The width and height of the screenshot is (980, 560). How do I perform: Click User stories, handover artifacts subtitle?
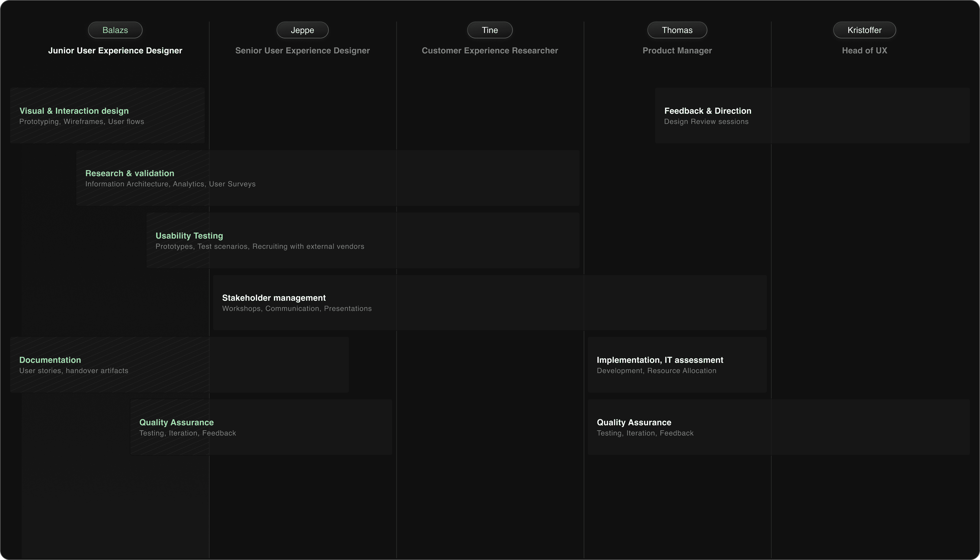[x=73, y=371]
